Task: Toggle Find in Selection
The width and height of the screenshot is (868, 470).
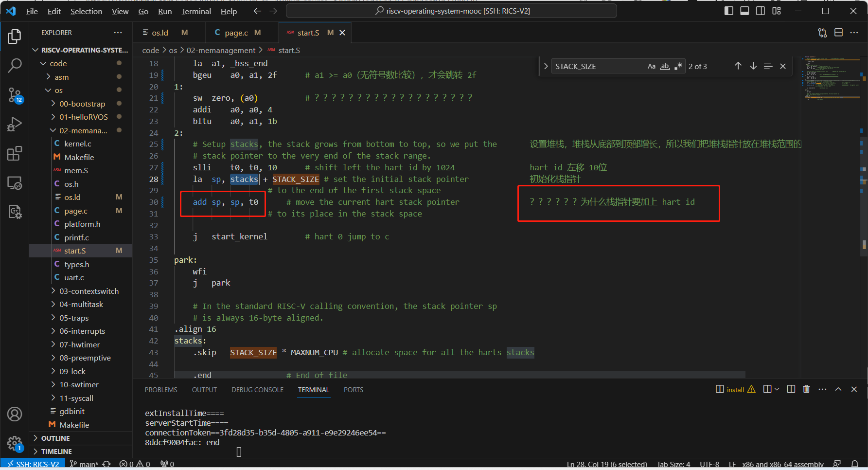Action: click(768, 66)
